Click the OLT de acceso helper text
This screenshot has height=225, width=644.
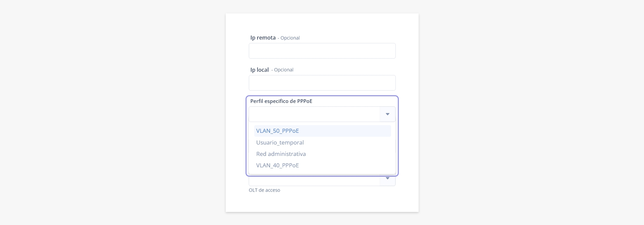(264, 190)
